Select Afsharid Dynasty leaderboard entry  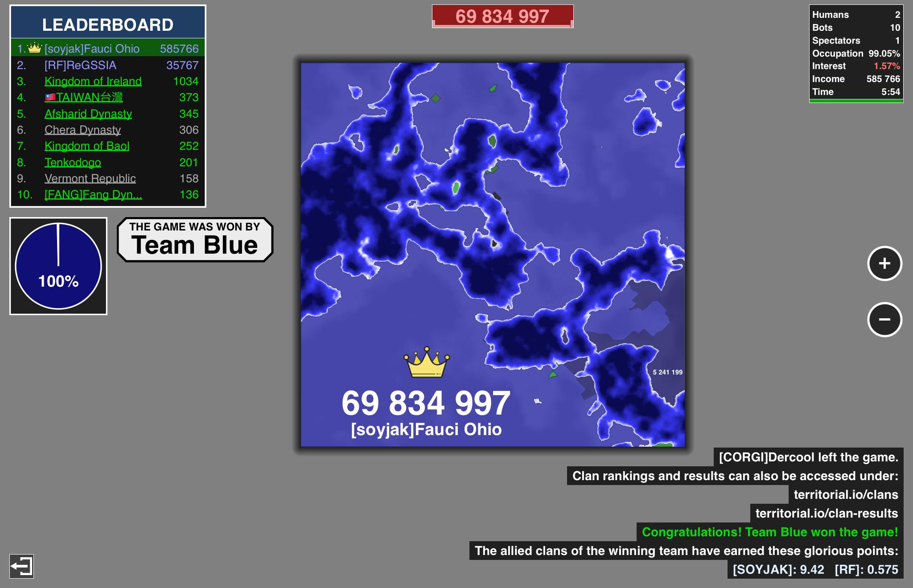pyautogui.click(x=88, y=114)
